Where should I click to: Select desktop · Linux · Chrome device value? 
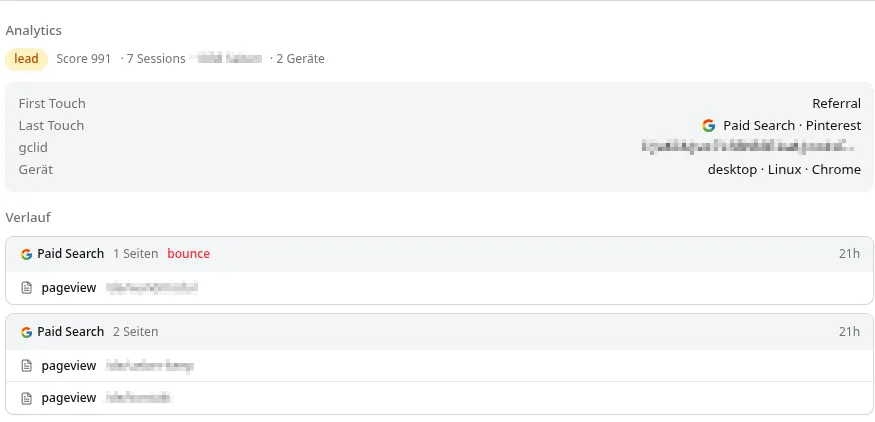coord(784,170)
